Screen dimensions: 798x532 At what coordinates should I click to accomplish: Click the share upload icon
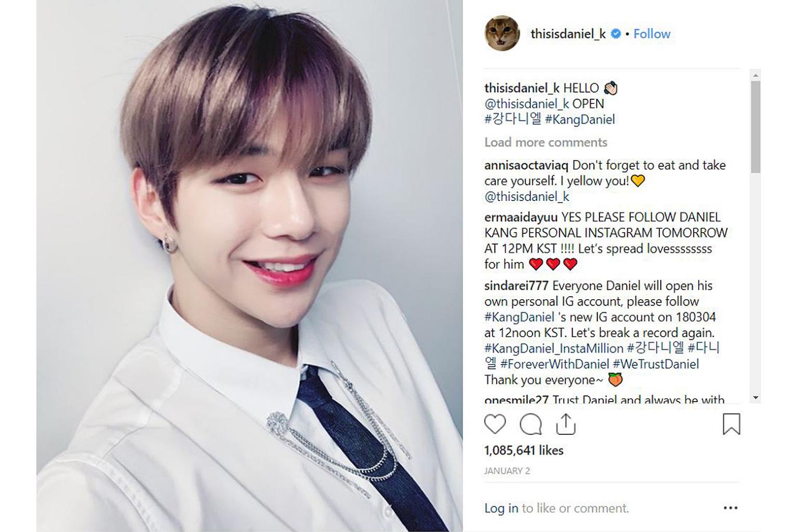[x=566, y=424]
